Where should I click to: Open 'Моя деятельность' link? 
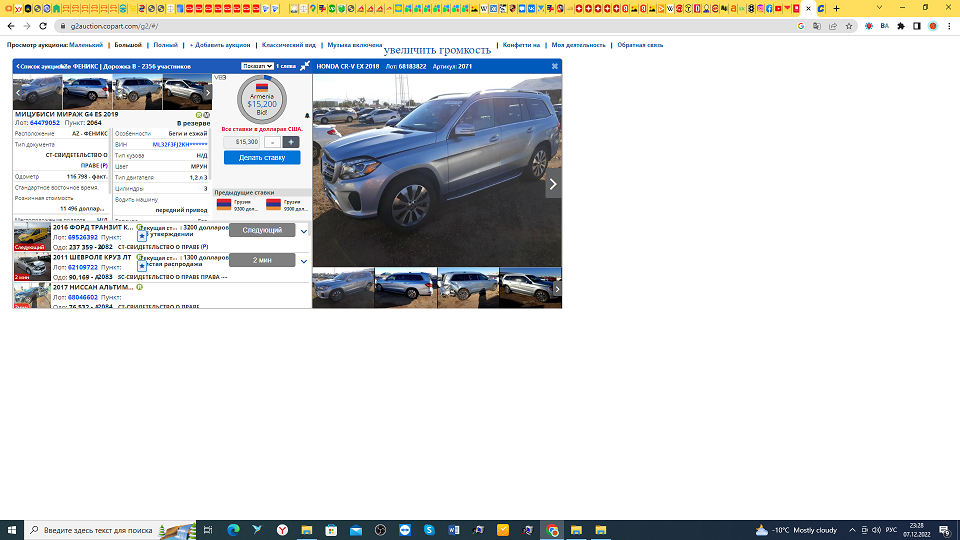[578, 45]
